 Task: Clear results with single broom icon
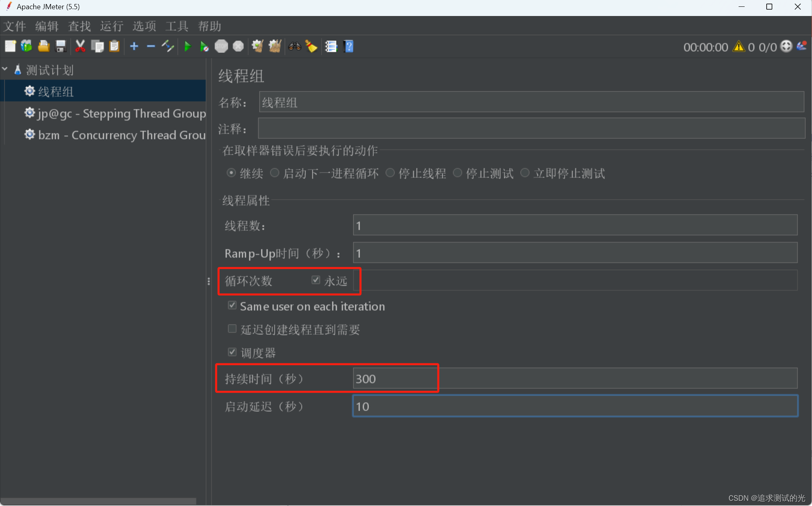pos(257,46)
